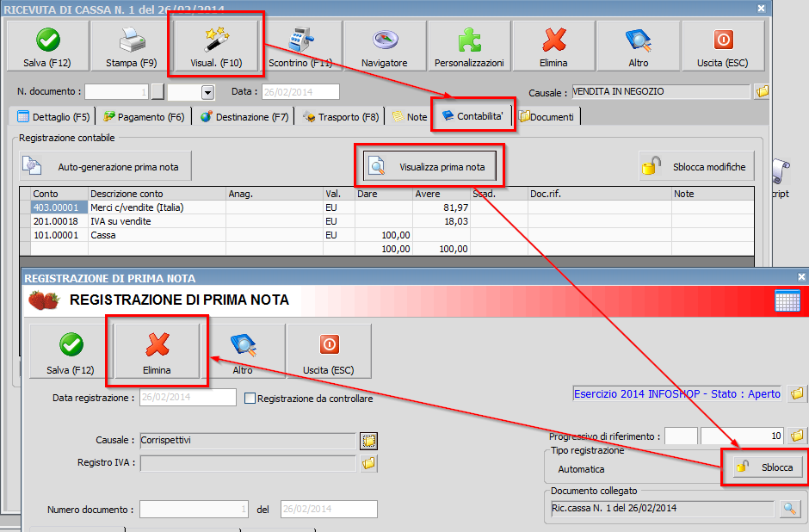Select account cell 403.00001
The image size is (809, 532).
point(59,207)
